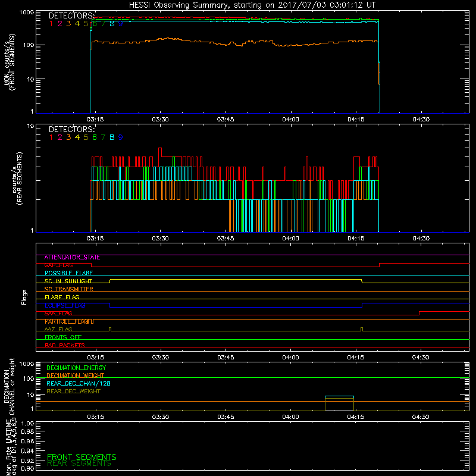This screenshot has width=476, height=476.
Task: Click the REAR SEGMENTS livetime legend label
Action: pos(79,464)
